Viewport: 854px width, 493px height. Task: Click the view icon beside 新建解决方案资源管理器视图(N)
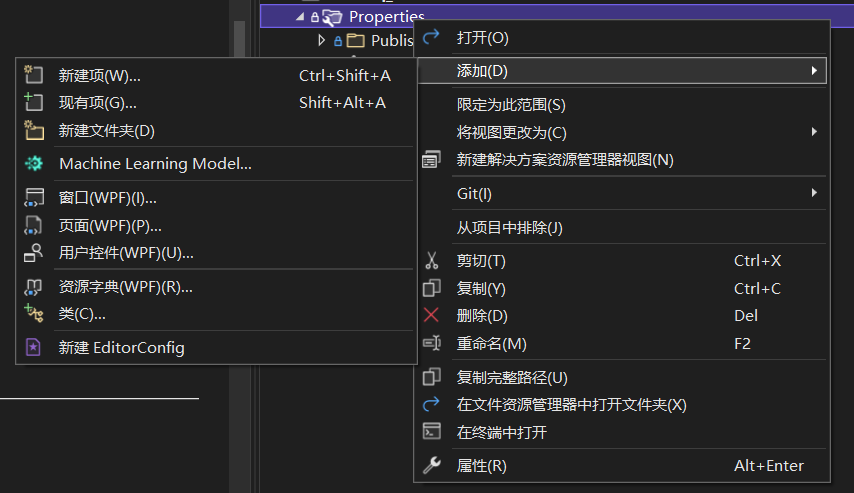431,160
